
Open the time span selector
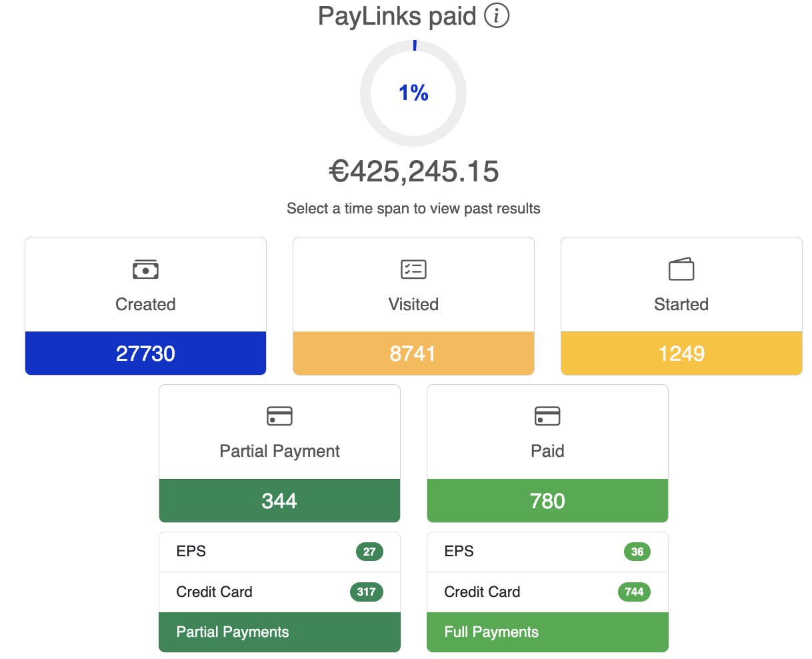pyautogui.click(x=413, y=208)
